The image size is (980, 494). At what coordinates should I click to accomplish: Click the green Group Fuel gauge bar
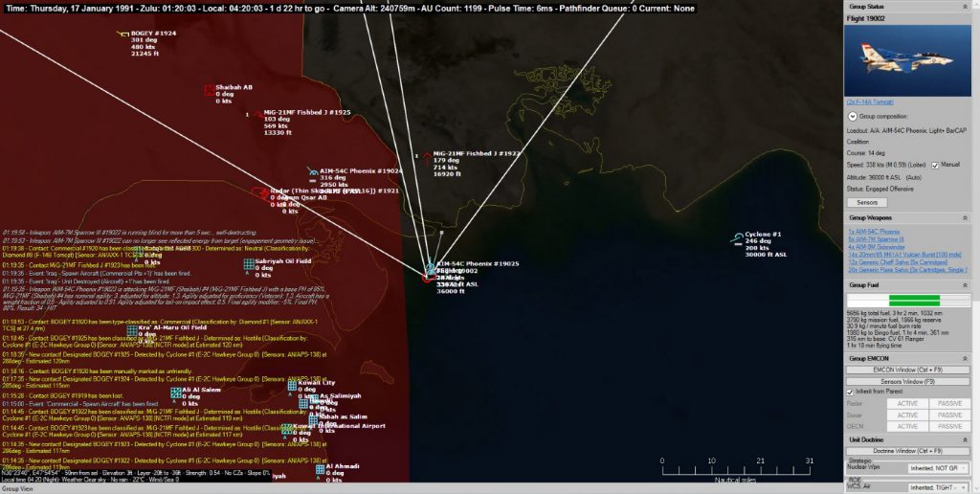(x=914, y=301)
